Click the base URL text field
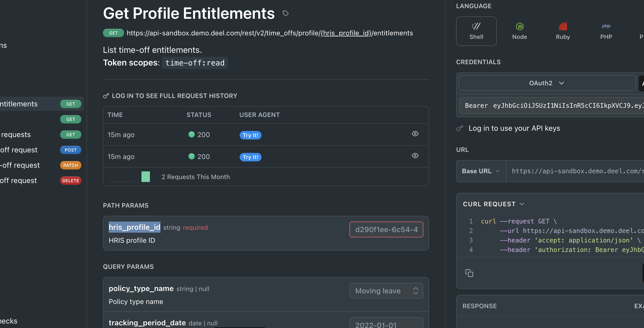This screenshot has height=328, width=644. pyautogui.click(x=575, y=171)
